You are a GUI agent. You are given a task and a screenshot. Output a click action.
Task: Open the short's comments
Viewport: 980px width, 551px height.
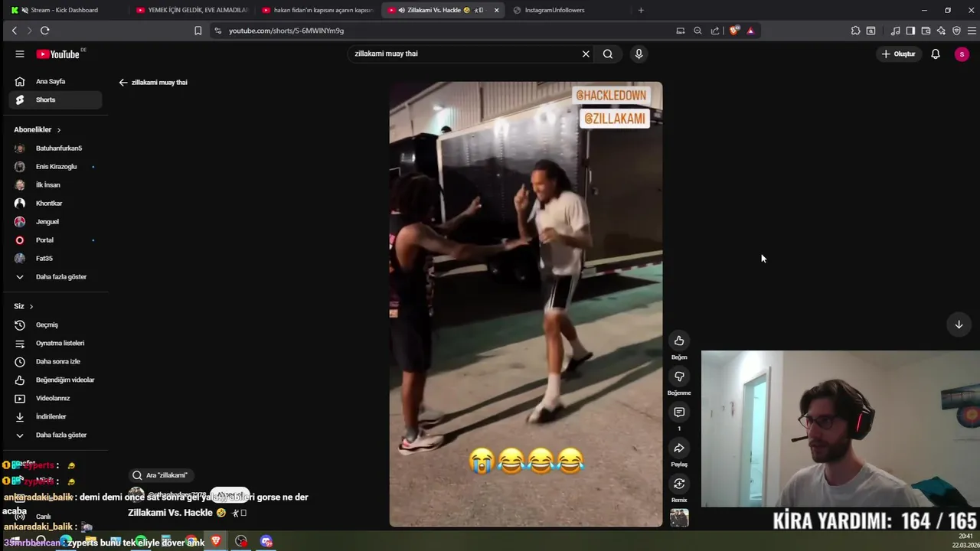pyautogui.click(x=679, y=412)
